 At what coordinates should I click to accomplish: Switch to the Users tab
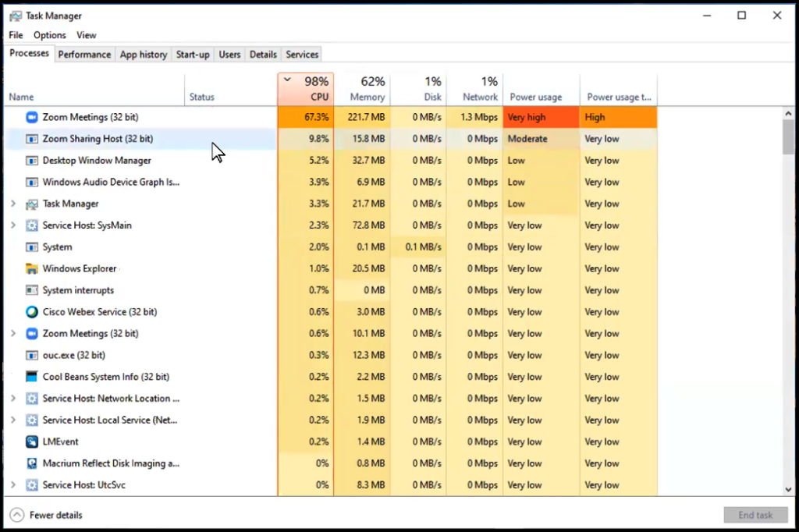tap(230, 55)
